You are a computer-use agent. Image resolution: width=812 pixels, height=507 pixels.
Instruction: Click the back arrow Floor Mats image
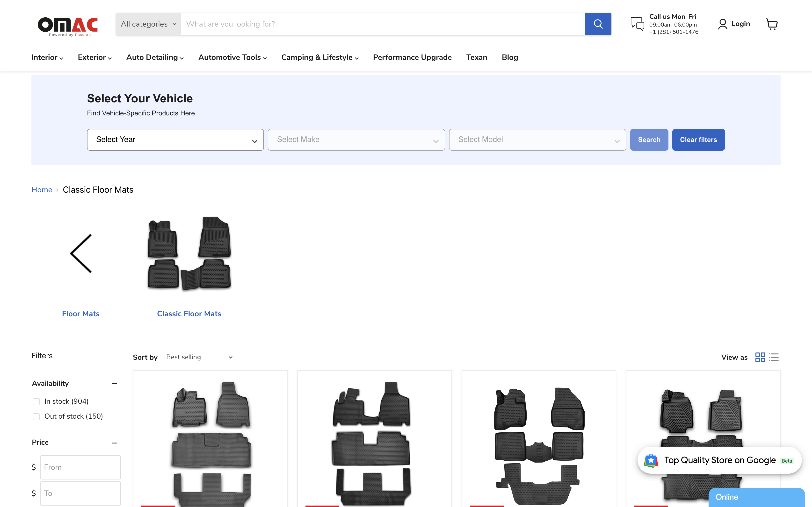click(x=81, y=253)
